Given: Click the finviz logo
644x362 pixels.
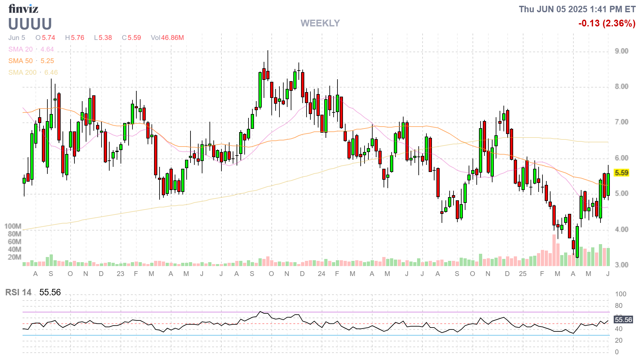Looking at the screenshot, I should coord(23,9).
